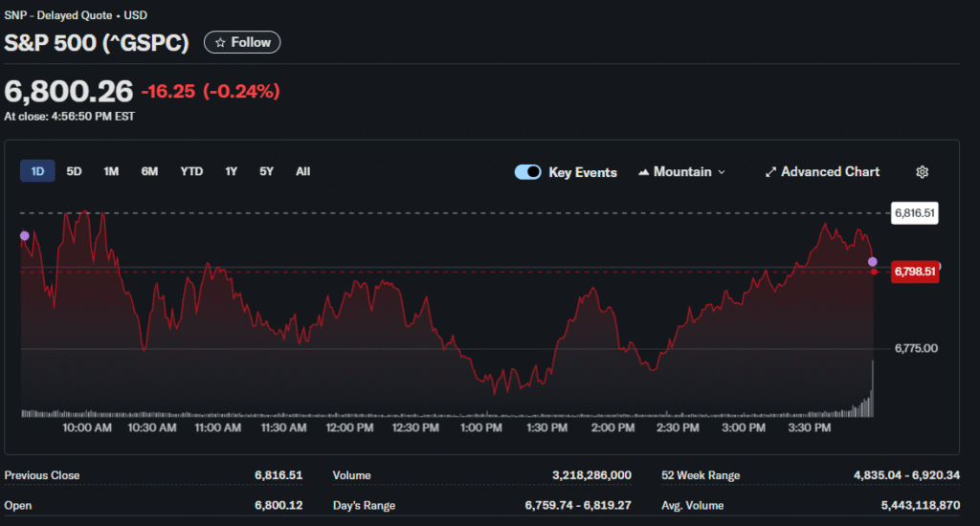The image size is (980, 526).
Task: Open the Advanced Chart link
Action: click(x=830, y=172)
